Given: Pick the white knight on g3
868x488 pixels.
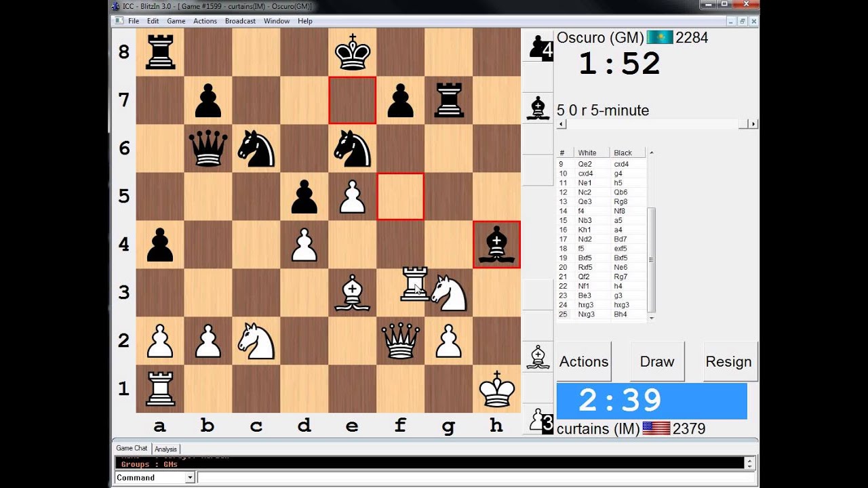Looking at the screenshot, I should click(449, 293).
